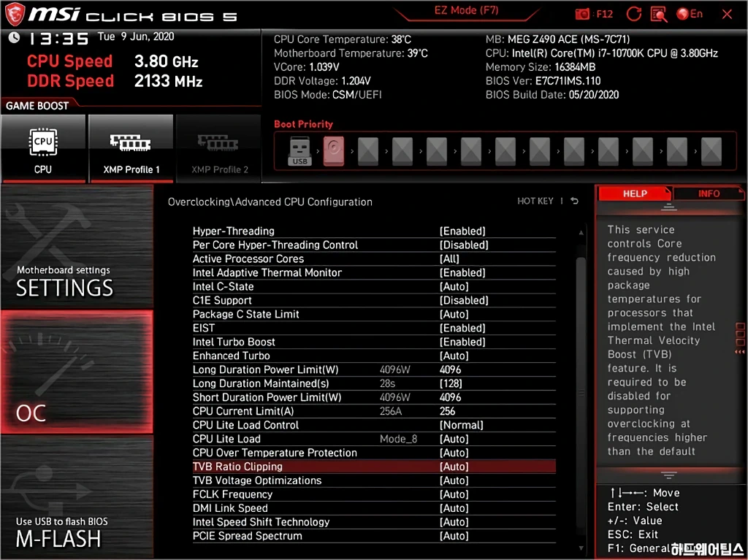Open the OC overclocking section
The image size is (748, 560).
pos(77,372)
